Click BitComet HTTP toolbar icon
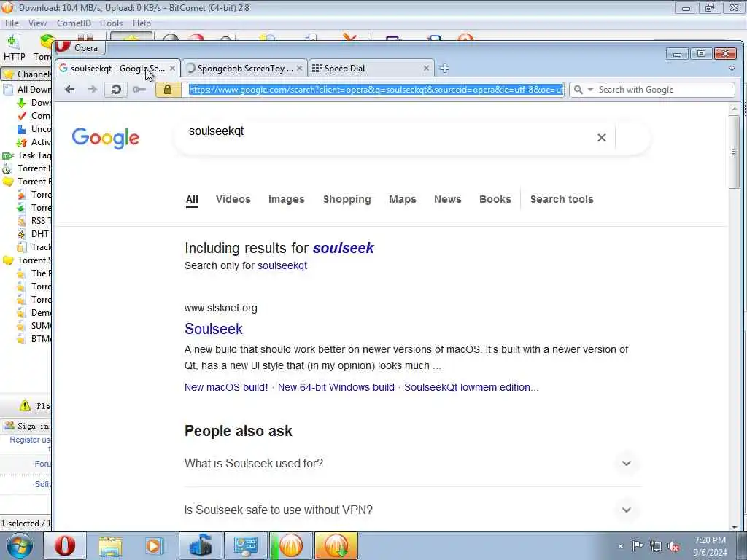 click(x=14, y=47)
